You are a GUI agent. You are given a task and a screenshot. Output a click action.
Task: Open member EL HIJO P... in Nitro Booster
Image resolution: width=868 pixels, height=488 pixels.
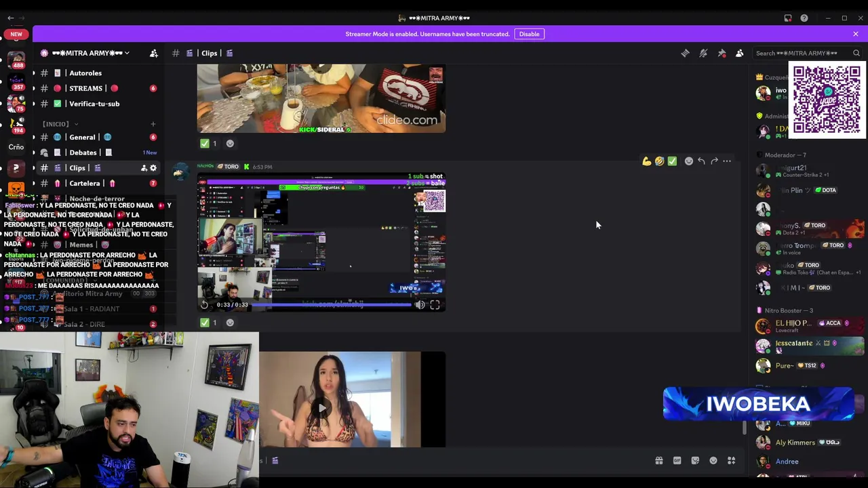pyautogui.click(x=807, y=326)
